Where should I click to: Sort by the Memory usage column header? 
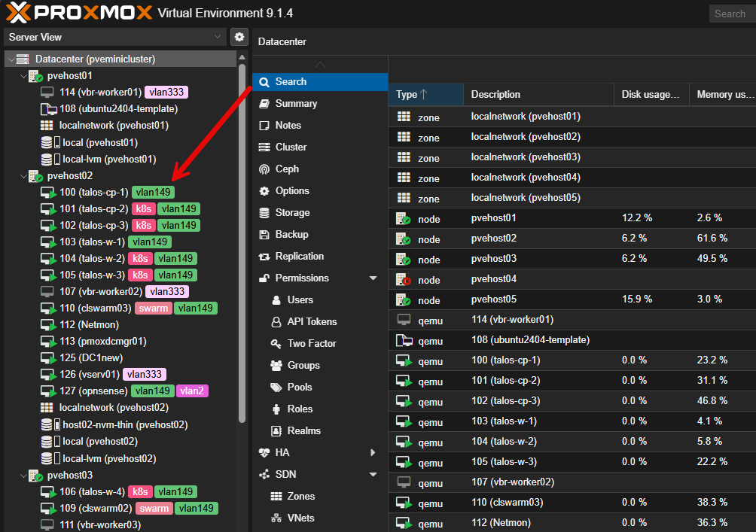(x=723, y=95)
